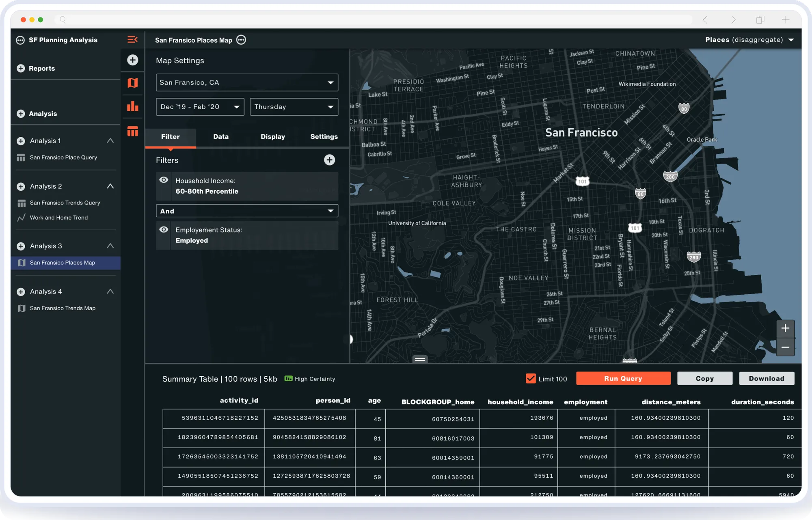
Task: Click the Run Query button
Action: 623,378
